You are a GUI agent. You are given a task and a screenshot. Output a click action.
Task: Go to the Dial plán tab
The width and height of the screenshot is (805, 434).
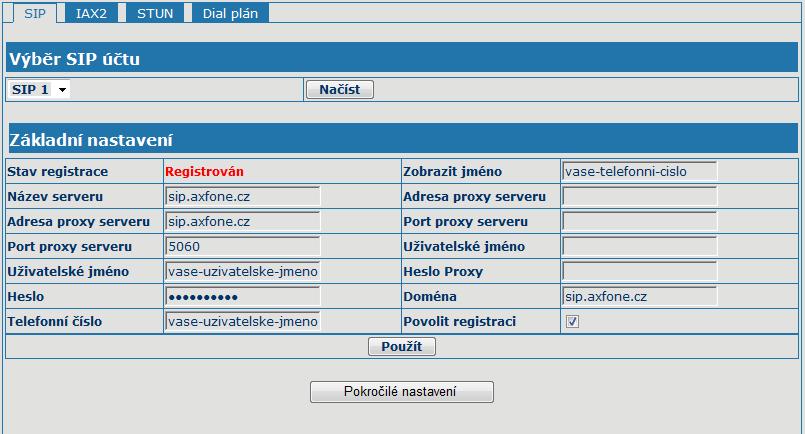(x=231, y=13)
